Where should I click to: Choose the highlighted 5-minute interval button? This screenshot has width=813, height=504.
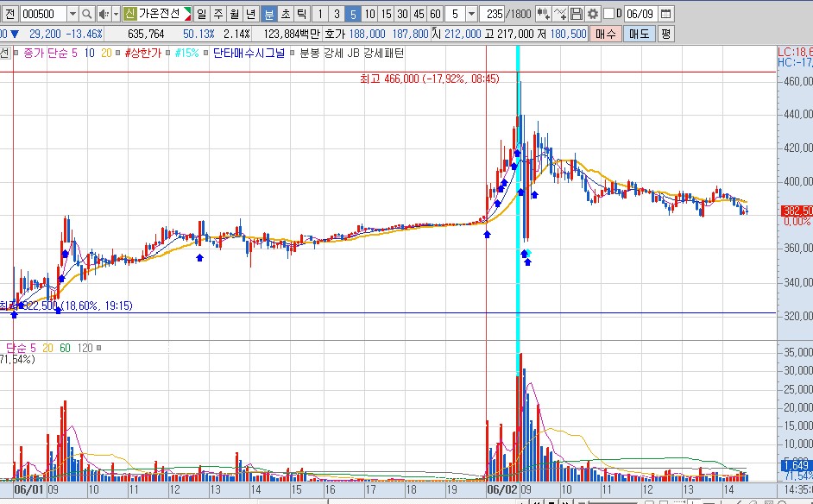click(353, 14)
